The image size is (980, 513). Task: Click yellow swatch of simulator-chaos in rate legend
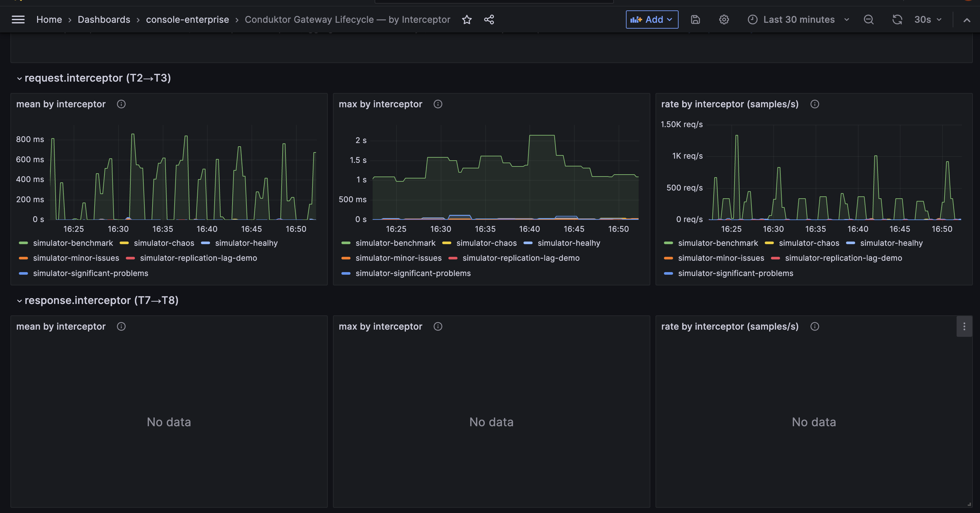pyautogui.click(x=769, y=243)
